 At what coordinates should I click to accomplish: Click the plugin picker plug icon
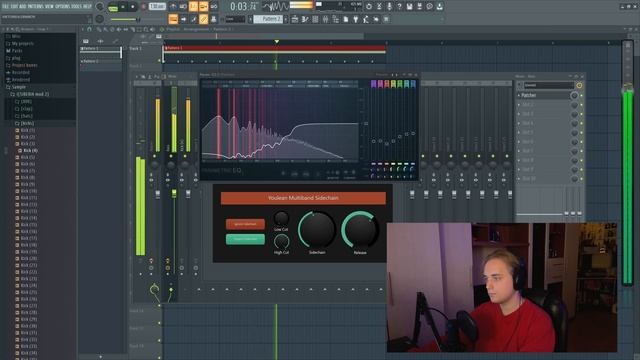pyautogui.click(x=356, y=19)
